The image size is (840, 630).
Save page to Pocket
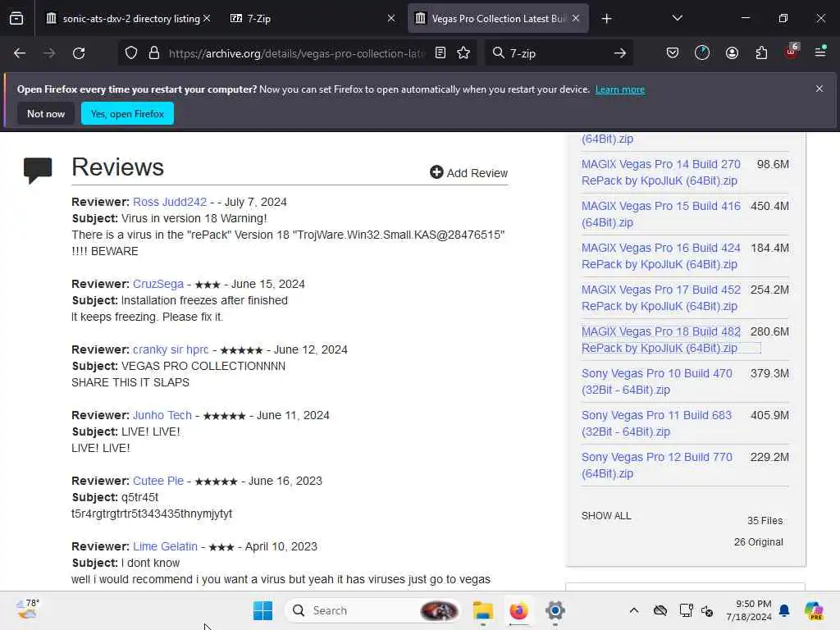pos(673,53)
